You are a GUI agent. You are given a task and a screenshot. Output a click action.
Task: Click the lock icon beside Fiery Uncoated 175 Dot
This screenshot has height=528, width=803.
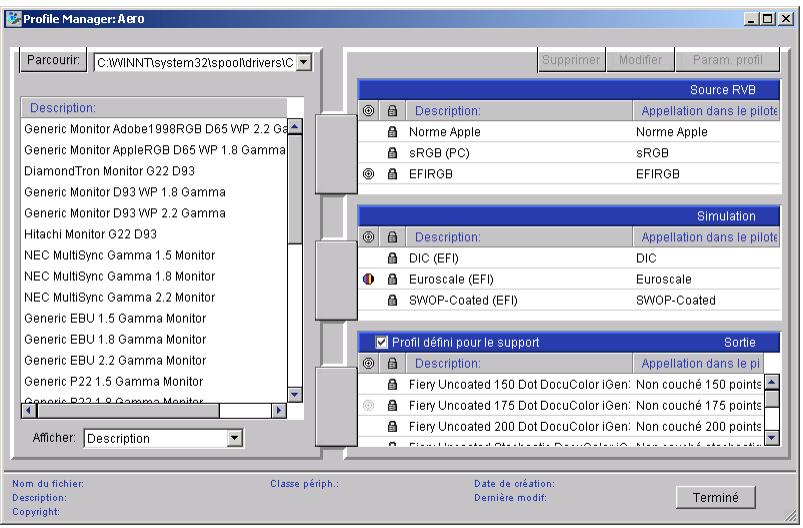point(392,406)
